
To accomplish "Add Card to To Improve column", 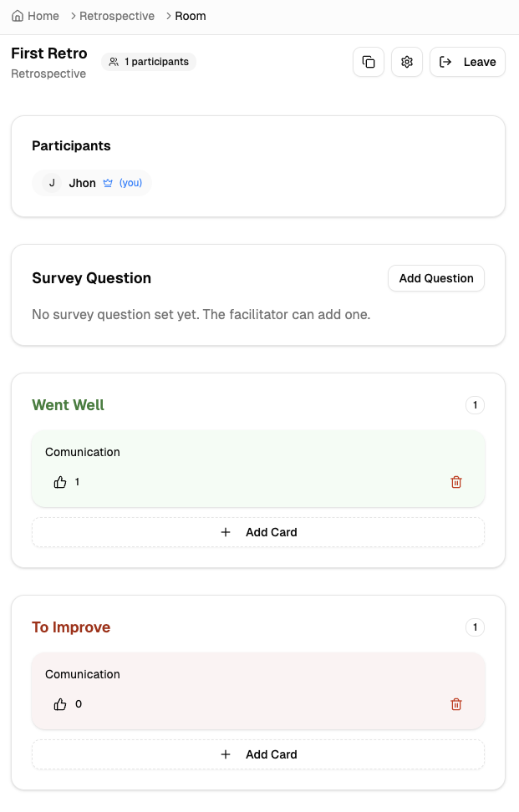I will click(258, 754).
